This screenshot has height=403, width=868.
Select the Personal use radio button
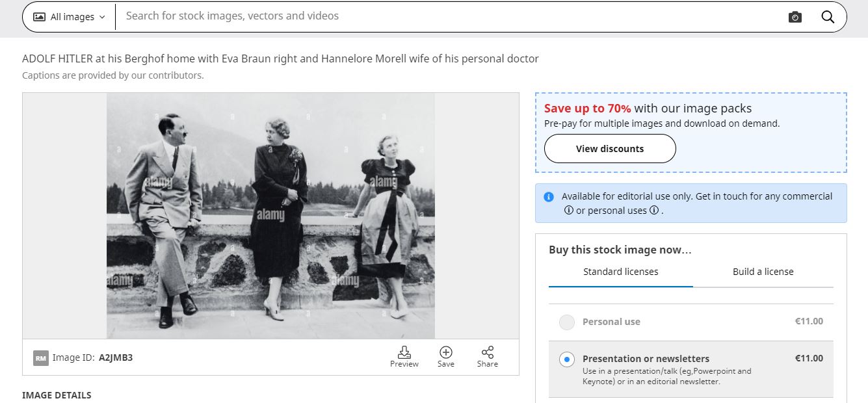pos(567,322)
